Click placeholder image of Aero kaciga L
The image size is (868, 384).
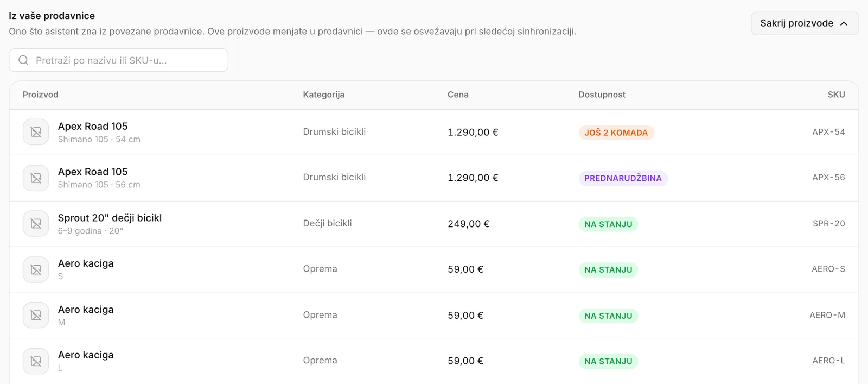[x=36, y=361]
